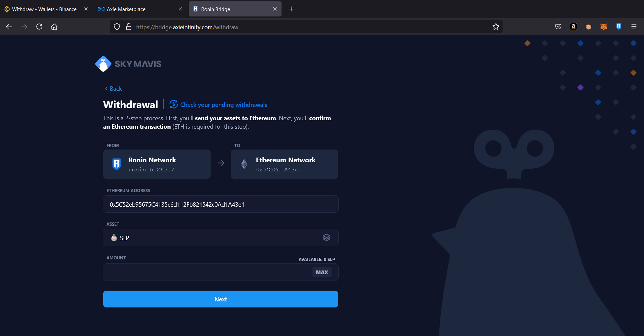The width and height of the screenshot is (644, 336).
Task: Bookmark this page with the star icon
Action: (496, 27)
